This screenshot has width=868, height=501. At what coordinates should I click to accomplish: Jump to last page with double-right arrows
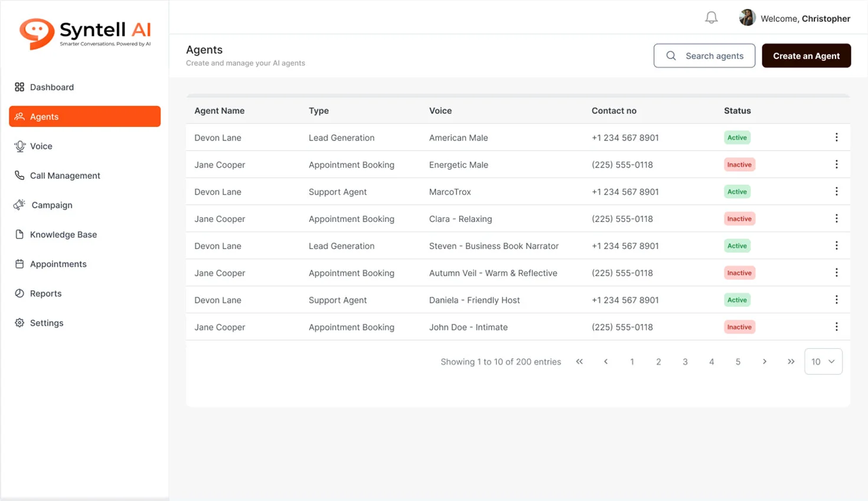tap(791, 362)
